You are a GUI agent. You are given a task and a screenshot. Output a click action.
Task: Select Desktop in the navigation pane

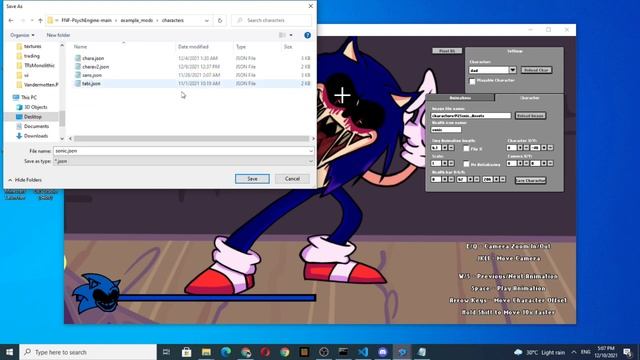33,117
